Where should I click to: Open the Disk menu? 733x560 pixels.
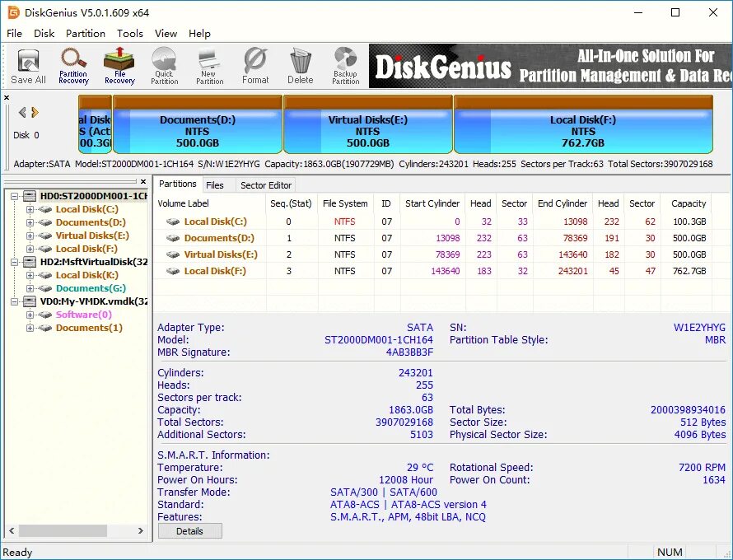pyautogui.click(x=44, y=34)
